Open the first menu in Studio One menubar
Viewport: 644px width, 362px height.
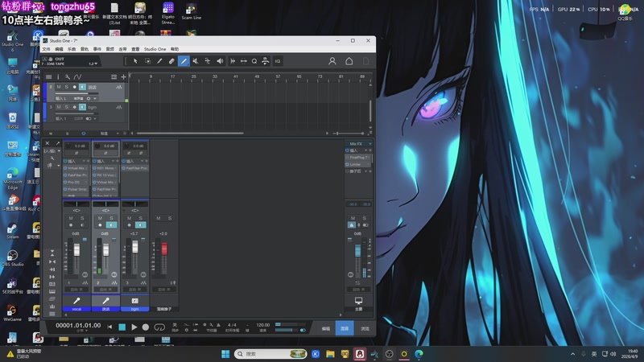[46, 49]
